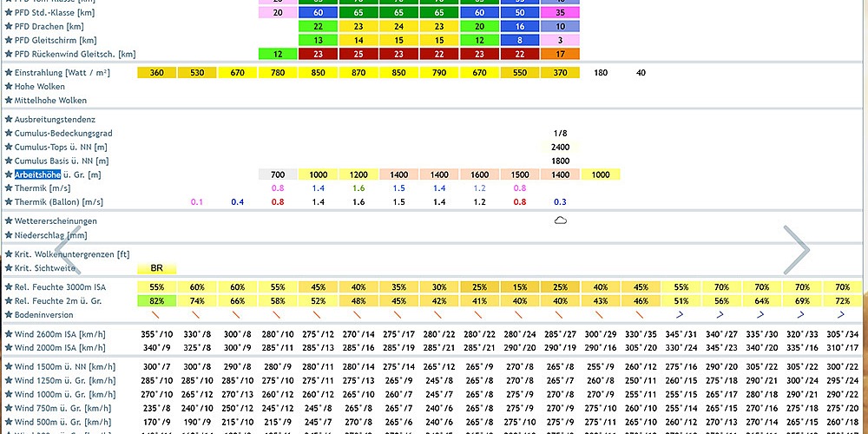Click the 305°/34 Wind 2600m cell
868x434 pixels.
(x=843, y=334)
